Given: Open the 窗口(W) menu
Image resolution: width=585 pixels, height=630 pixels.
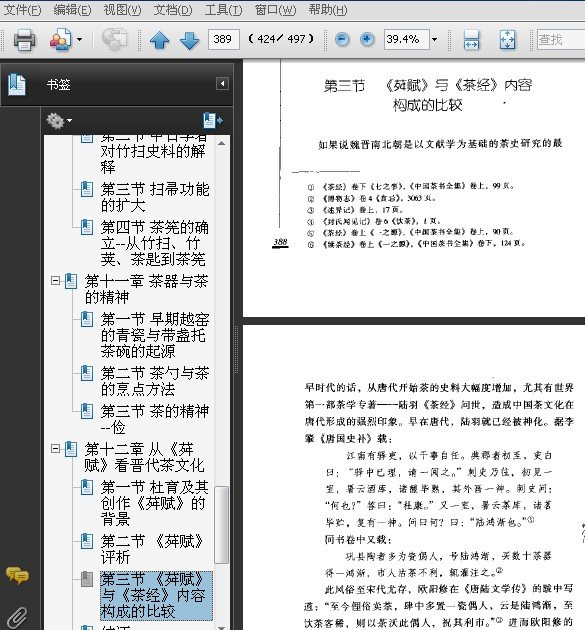Looking at the screenshot, I should (275, 9).
